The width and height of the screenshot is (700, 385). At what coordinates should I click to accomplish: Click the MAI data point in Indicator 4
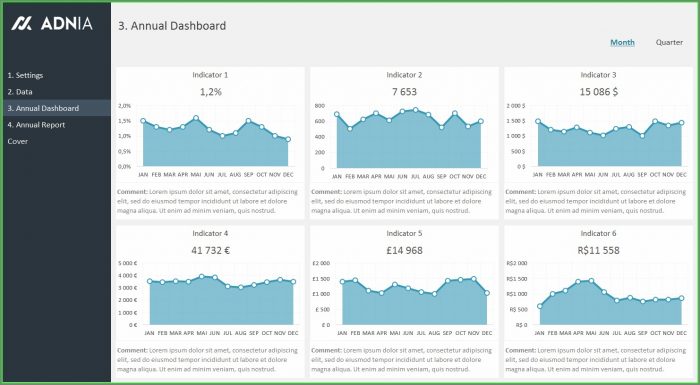click(202, 276)
